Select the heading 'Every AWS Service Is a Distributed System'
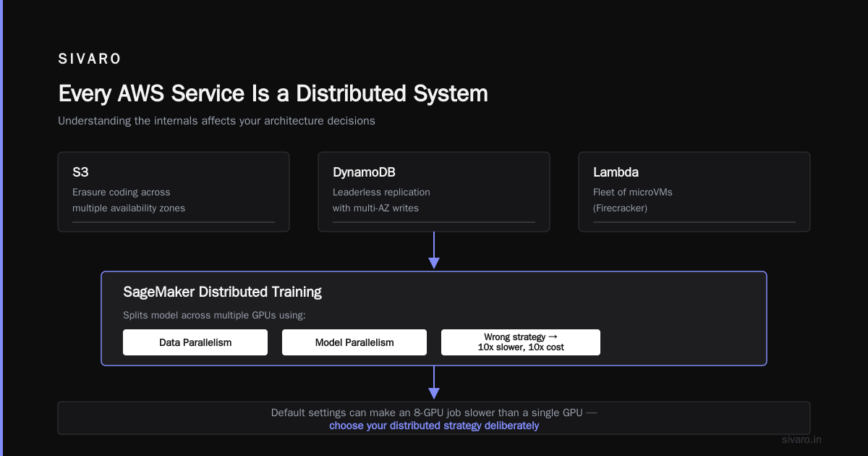 coord(273,94)
